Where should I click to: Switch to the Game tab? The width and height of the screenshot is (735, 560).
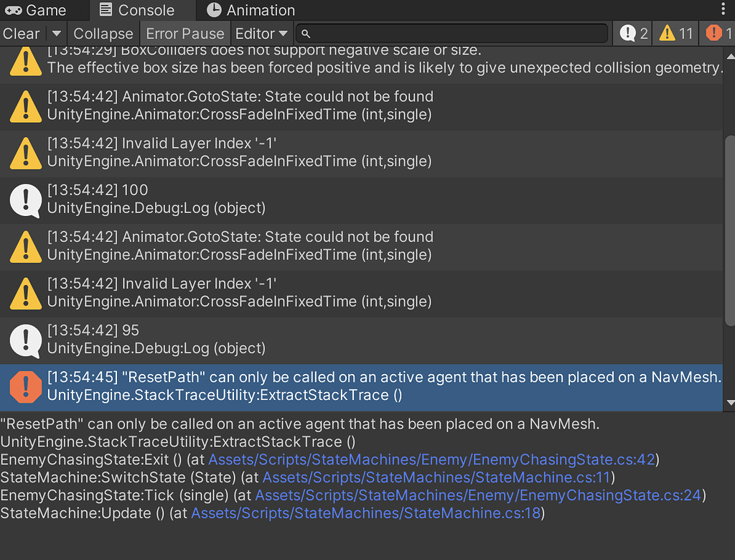(36, 10)
